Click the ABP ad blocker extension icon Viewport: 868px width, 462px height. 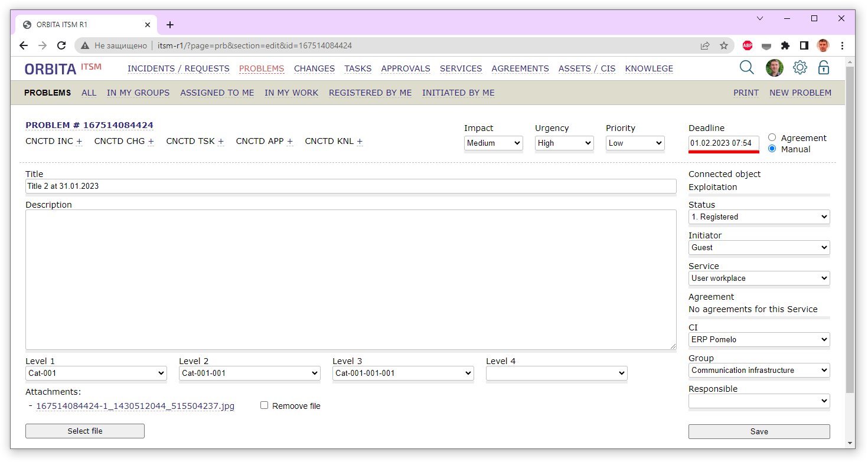[747, 45]
